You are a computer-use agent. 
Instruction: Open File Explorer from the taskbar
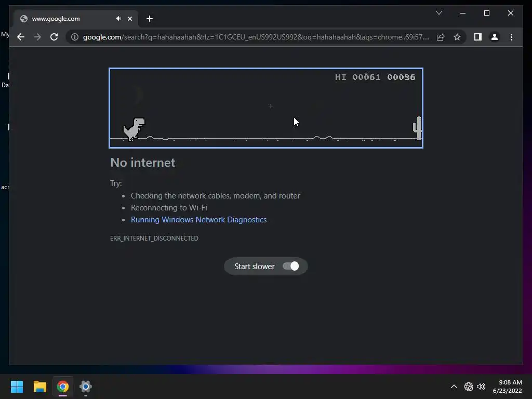39,387
